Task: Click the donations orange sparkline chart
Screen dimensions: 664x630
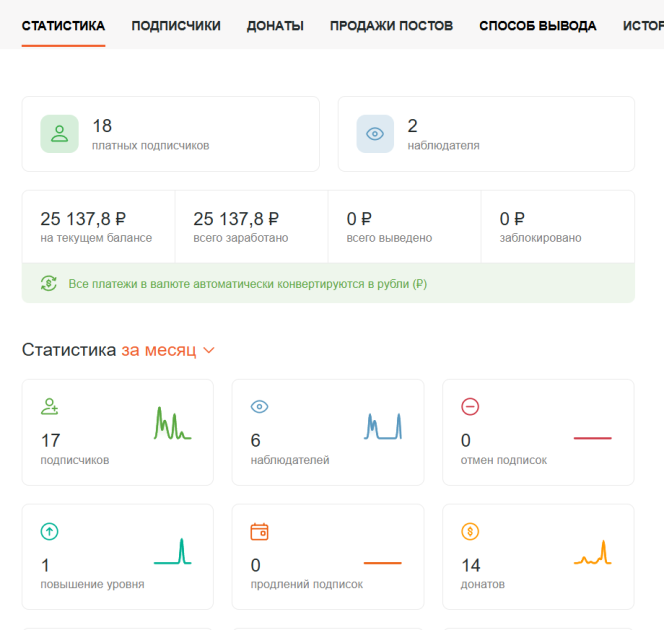Action: (592, 552)
